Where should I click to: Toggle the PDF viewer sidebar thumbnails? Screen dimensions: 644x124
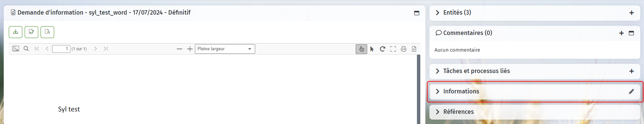(16, 49)
